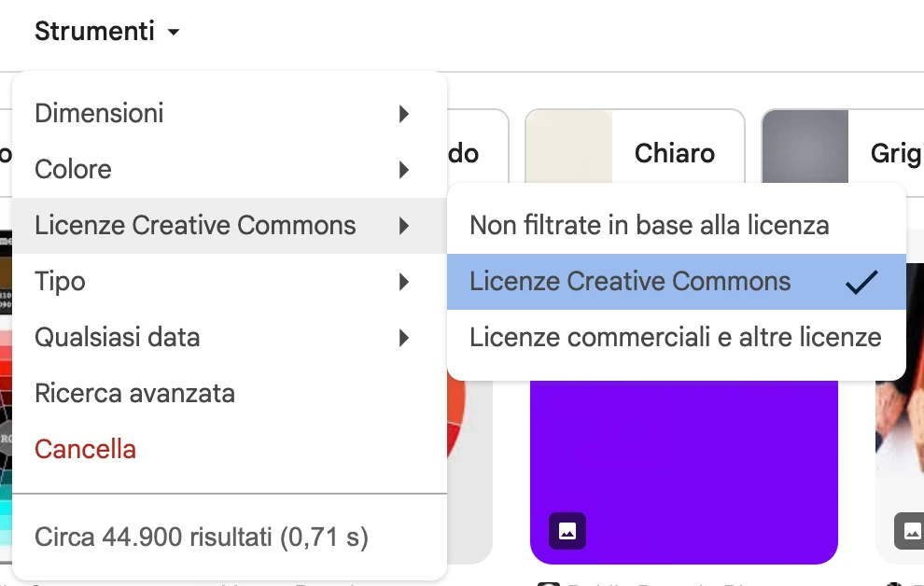This screenshot has height=586, width=924.
Task: Click arrow next to Licenze Creative Commons
Action: click(403, 226)
